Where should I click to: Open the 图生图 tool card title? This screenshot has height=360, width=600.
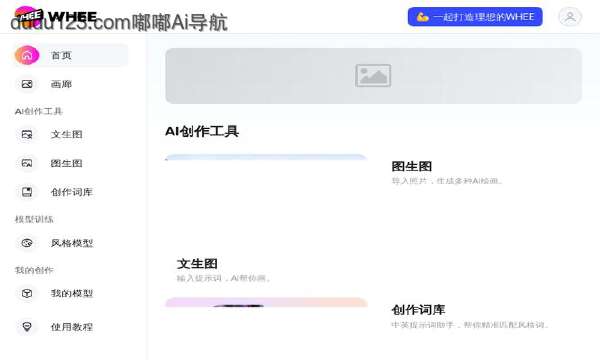pos(412,166)
